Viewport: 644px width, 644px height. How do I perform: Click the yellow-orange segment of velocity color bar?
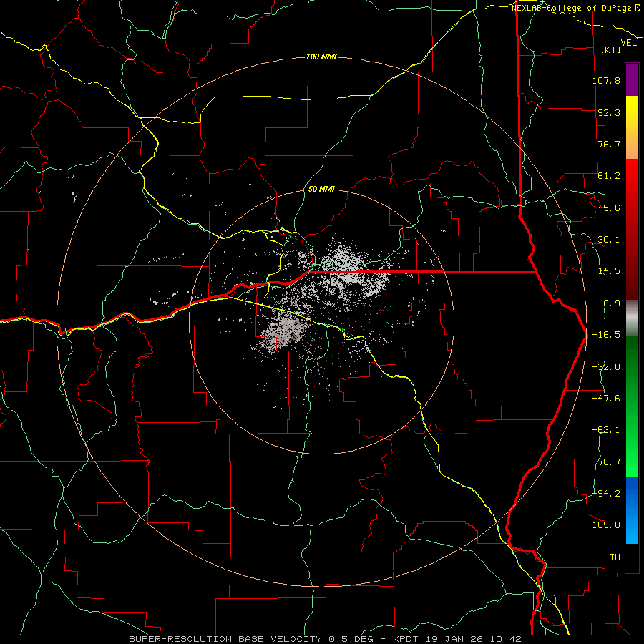(x=632, y=127)
